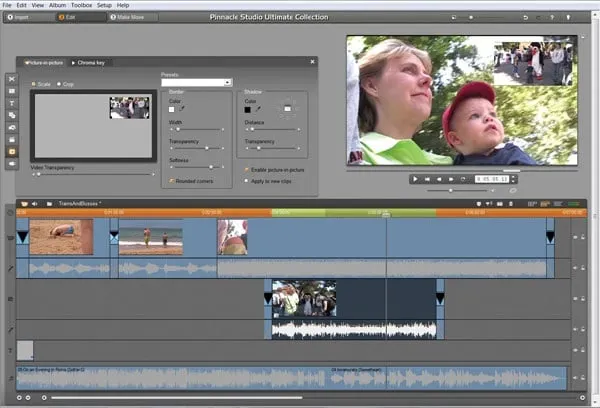The height and width of the screenshot is (408, 600).
Task: Pick shadow color with the eyedropper
Action: tap(258, 108)
